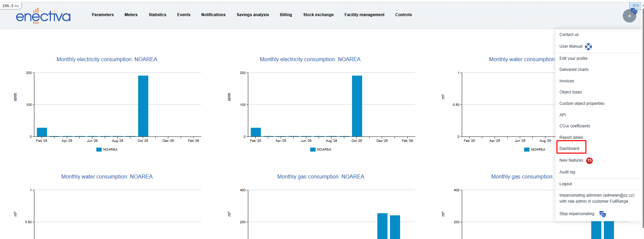Click the blue NOAREA swatch in left electricity legend
The height and width of the screenshot is (239, 644).
pyautogui.click(x=99, y=150)
